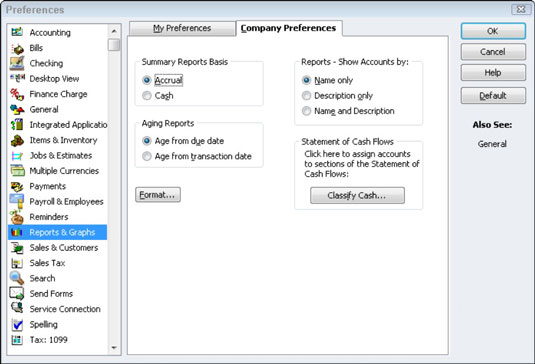This screenshot has height=364, width=535.
Task: Open the Sales Tax icon
Action: 17,263
